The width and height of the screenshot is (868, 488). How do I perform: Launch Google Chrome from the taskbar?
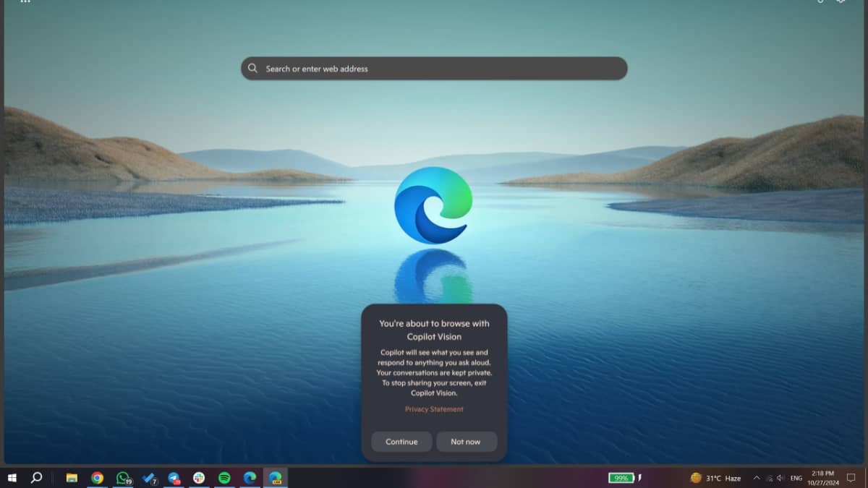97,478
